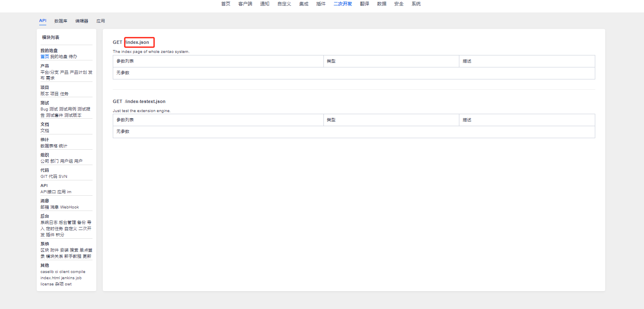
Task: Select the 备份 module link
Action: [81, 222]
